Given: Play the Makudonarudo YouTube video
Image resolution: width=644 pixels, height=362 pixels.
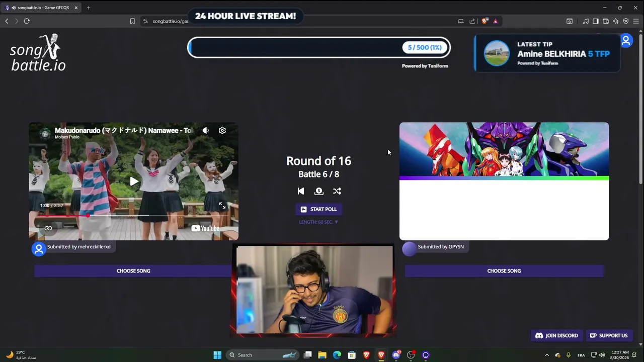Looking at the screenshot, I should point(134,182).
